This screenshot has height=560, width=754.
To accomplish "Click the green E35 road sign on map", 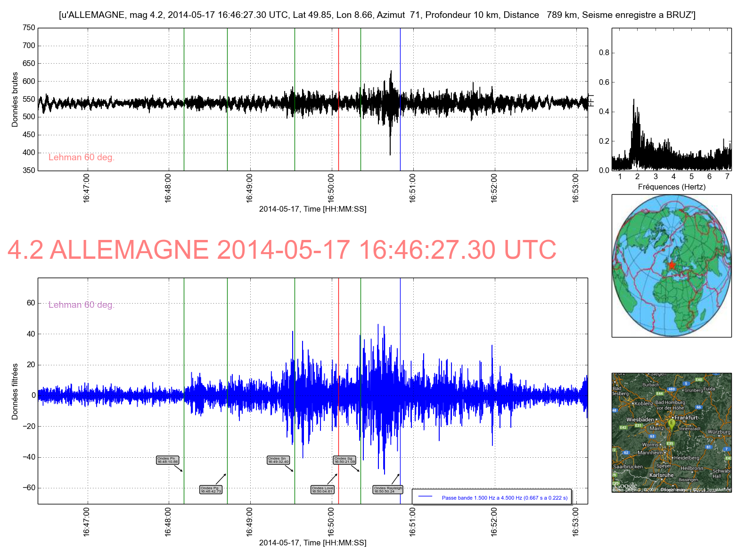I will [670, 444].
